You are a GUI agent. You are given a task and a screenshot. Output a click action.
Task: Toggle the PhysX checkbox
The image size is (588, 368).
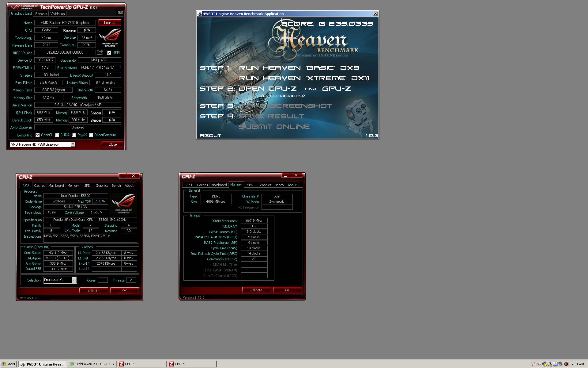[74, 135]
